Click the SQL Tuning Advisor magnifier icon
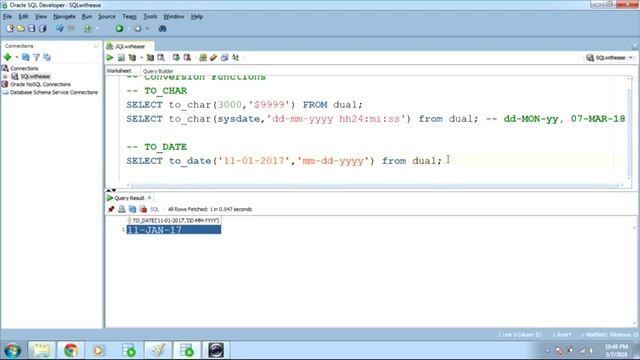Image resolution: width=640 pixels, height=360 pixels. click(x=161, y=58)
